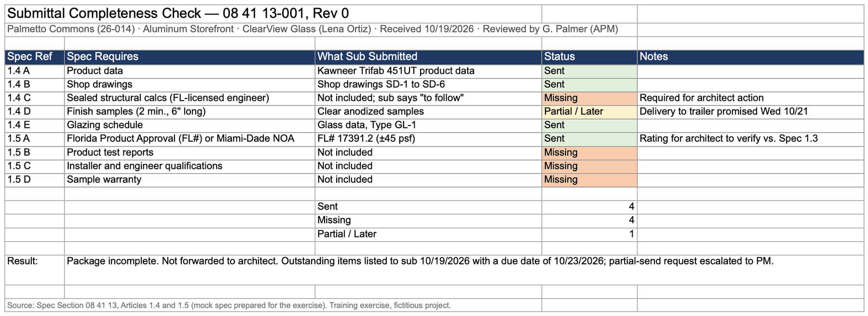Select 'Missing' status for Installer qualifications row
868x316 pixels.
pyautogui.click(x=589, y=166)
